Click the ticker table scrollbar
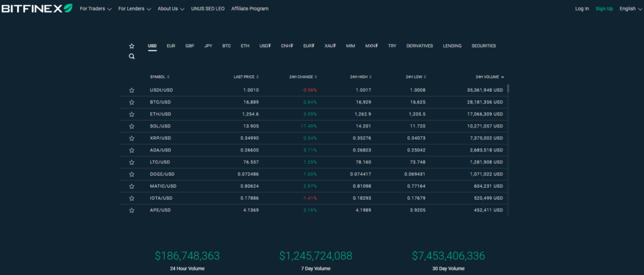 (508, 89)
